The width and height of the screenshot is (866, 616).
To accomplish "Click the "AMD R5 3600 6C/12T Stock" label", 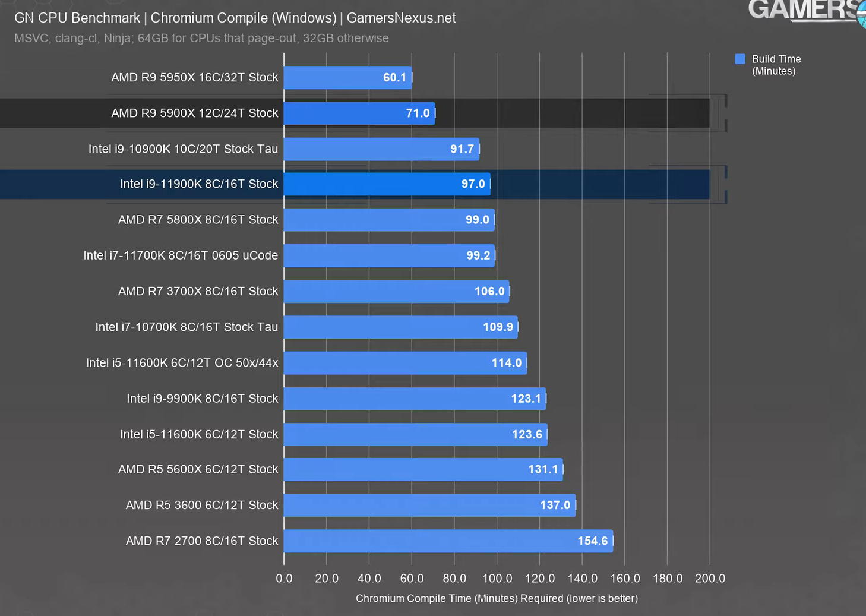I will click(202, 505).
